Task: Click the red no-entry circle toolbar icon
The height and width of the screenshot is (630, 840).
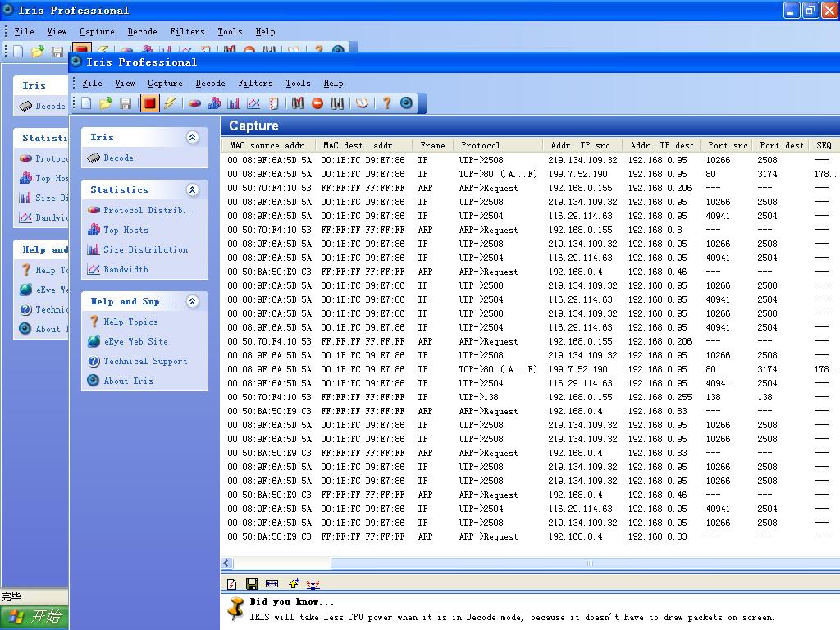Action: point(317,103)
